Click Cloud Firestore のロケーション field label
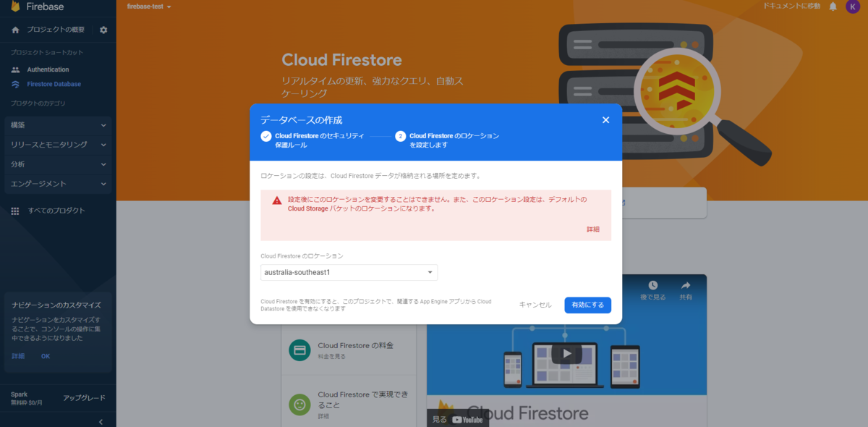868x427 pixels. pos(302,256)
